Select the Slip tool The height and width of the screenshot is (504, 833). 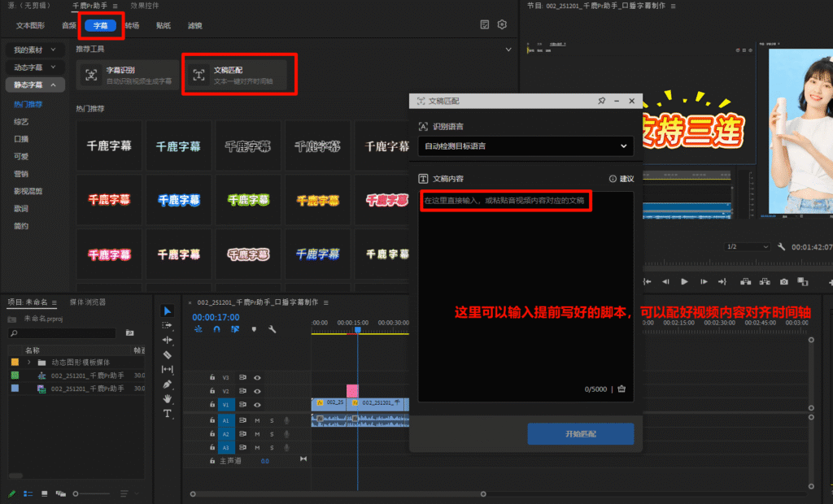click(168, 369)
